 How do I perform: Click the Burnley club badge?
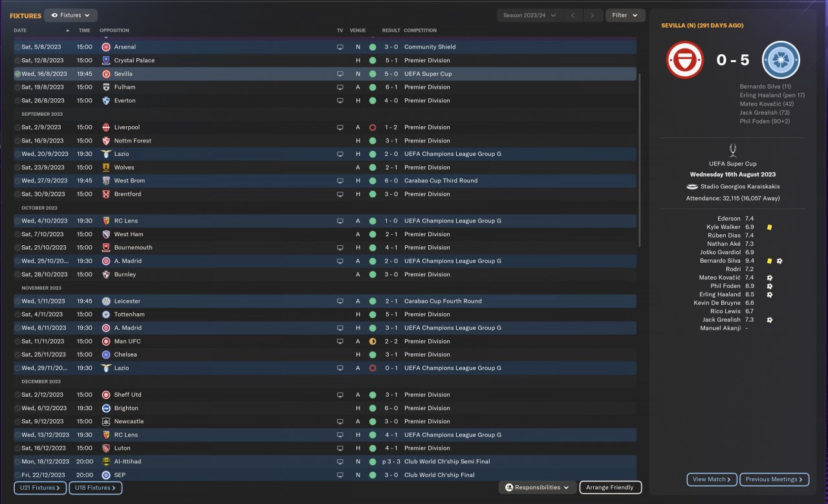pyautogui.click(x=106, y=274)
